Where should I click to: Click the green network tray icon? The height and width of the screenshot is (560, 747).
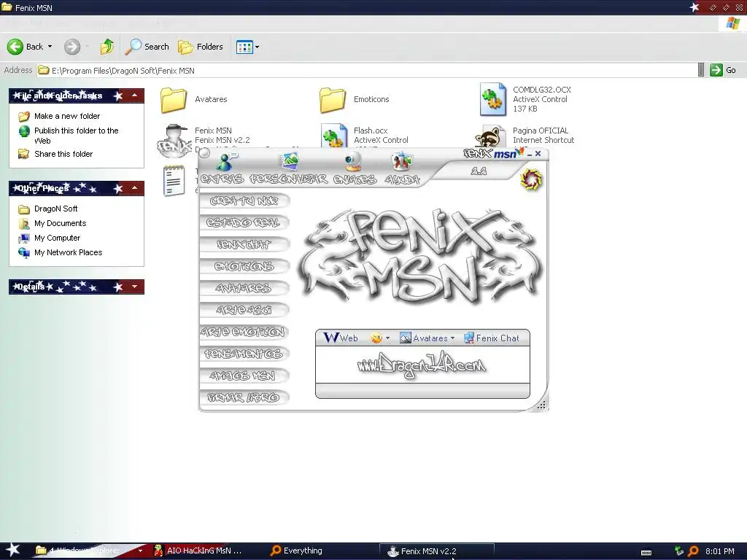coord(679,551)
